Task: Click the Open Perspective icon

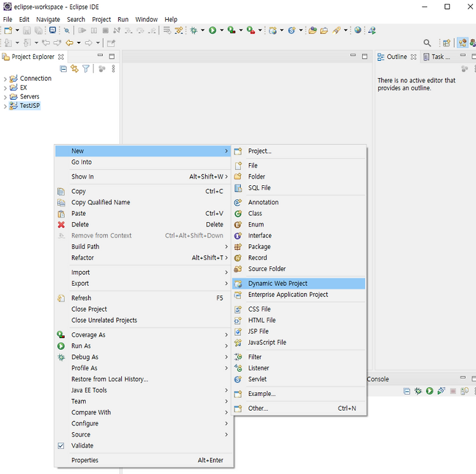Action: pos(446,43)
